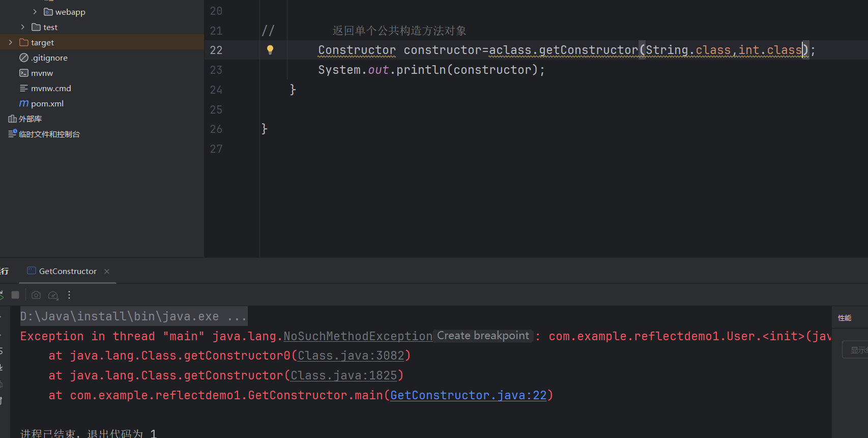Follow the NoSuchMethodException link
Viewport: 868px width, 438px height.
point(358,336)
